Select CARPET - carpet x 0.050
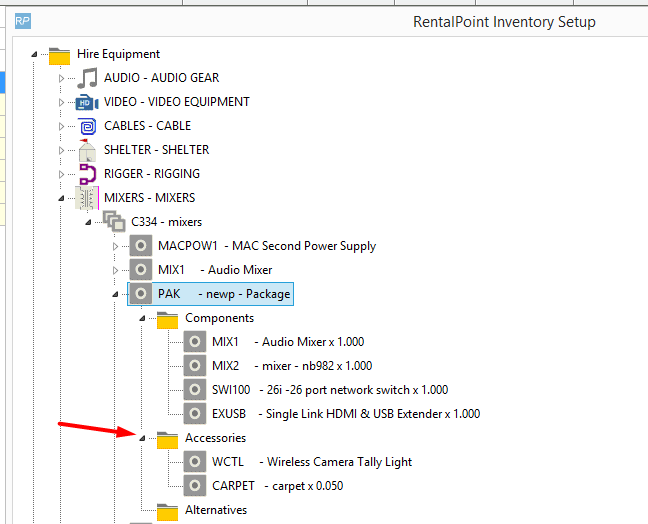 pyautogui.click(x=278, y=486)
